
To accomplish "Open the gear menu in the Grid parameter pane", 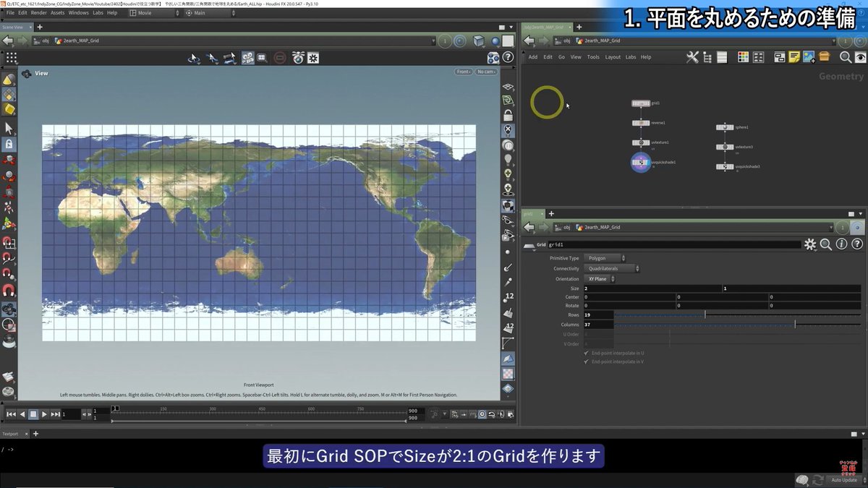I will click(x=811, y=244).
